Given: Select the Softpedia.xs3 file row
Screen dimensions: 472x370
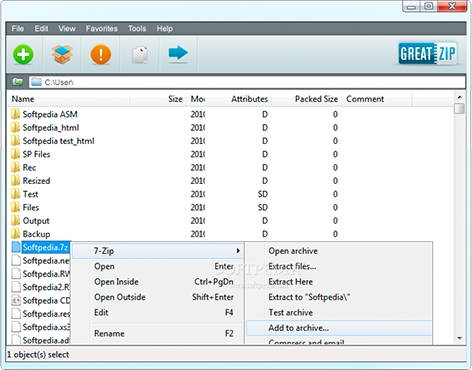Looking at the screenshot, I should click(41, 327).
